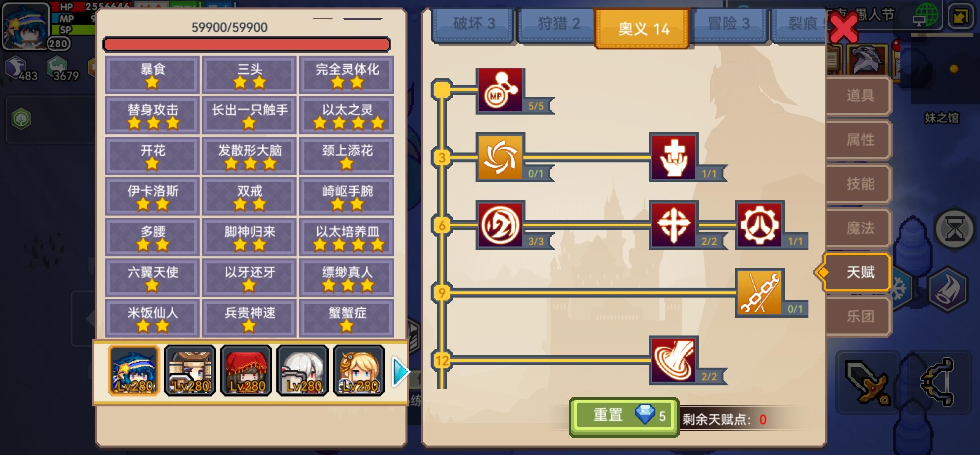
Task: Switch to the 破坏 3 tab
Action: (x=474, y=24)
